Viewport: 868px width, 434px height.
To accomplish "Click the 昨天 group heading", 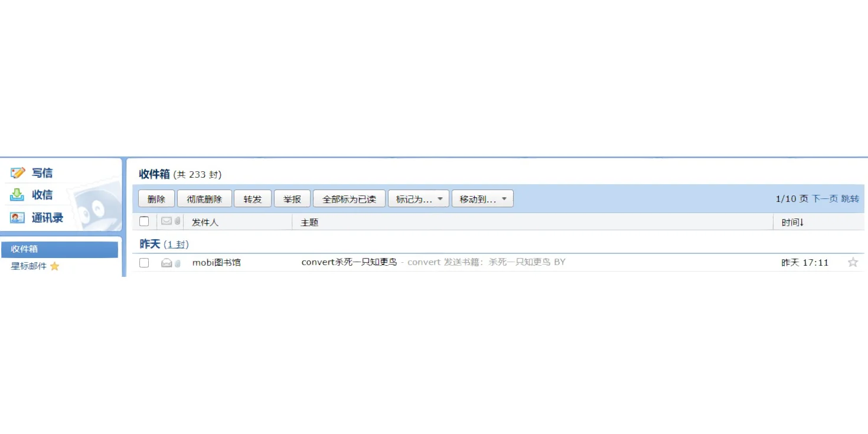I will 150,244.
